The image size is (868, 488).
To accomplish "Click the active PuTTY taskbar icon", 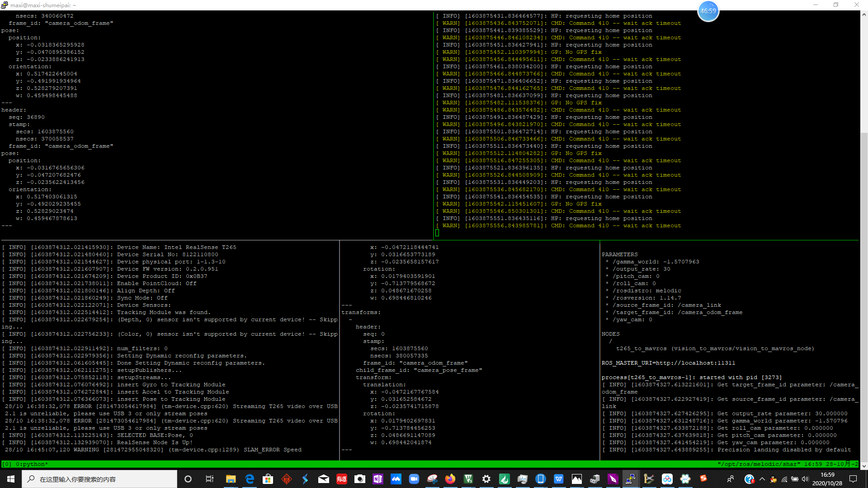I will pos(631,479).
